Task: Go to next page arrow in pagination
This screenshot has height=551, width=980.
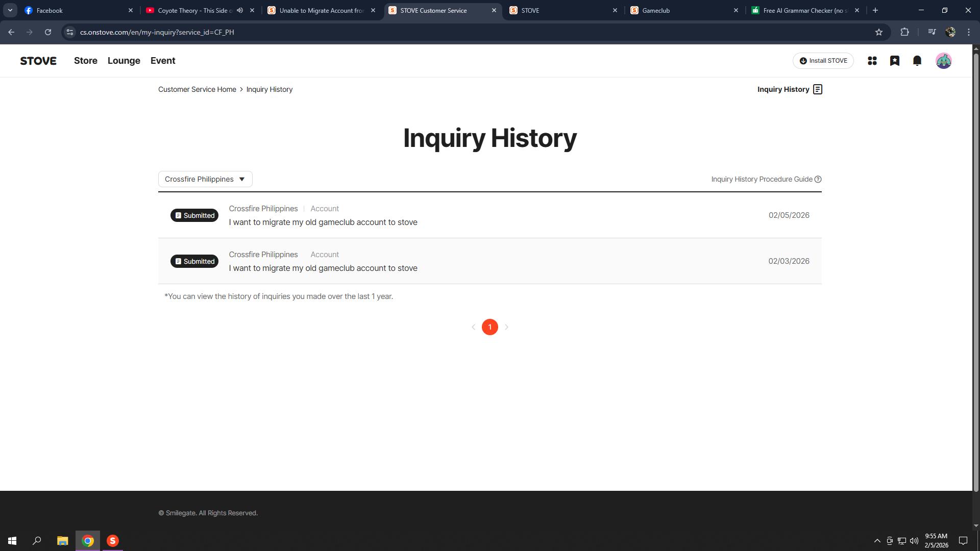Action: [506, 327]
